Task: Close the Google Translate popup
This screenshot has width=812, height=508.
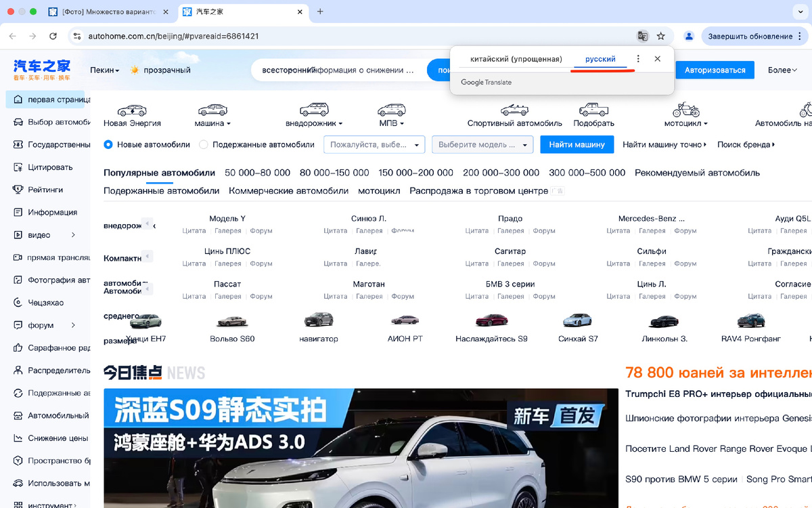Action: coord(658,59)
